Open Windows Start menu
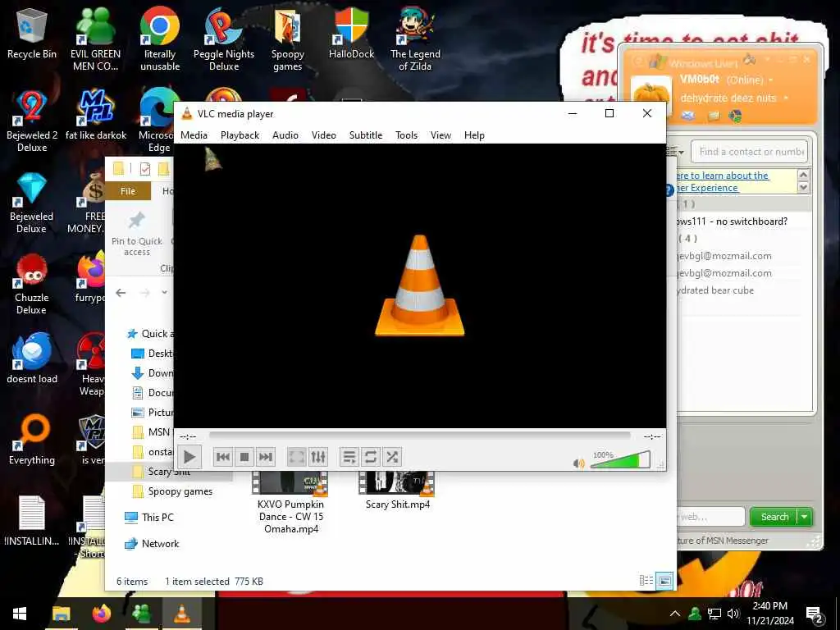This screenshot has height=630, width=840. [x=20, y=614]
